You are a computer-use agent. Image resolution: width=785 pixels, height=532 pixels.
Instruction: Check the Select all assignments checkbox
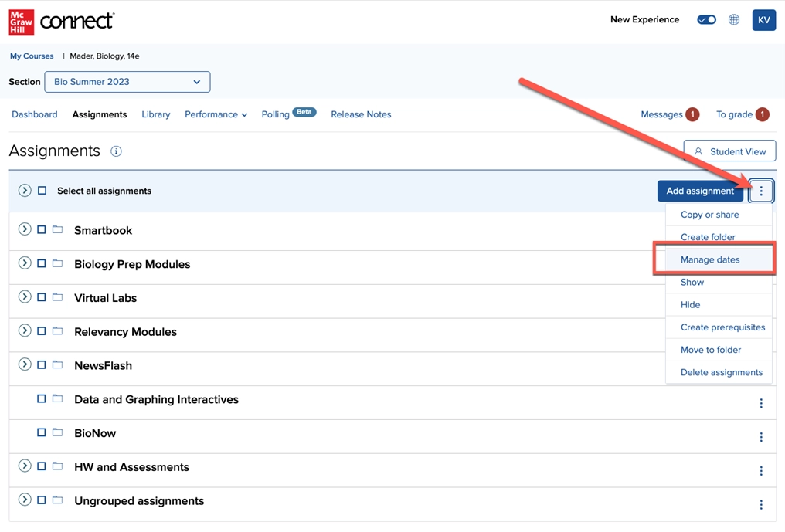pyautogui.click(x=42, y=191)
